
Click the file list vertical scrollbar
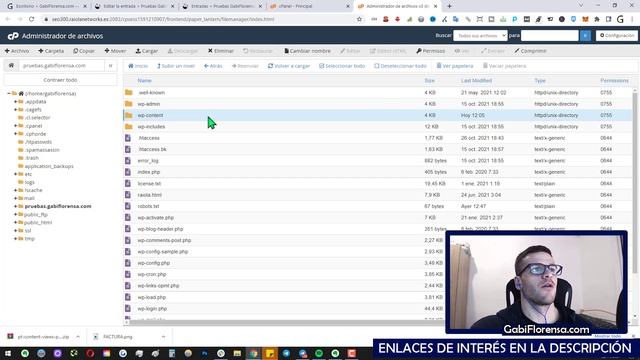coord(635,182)
